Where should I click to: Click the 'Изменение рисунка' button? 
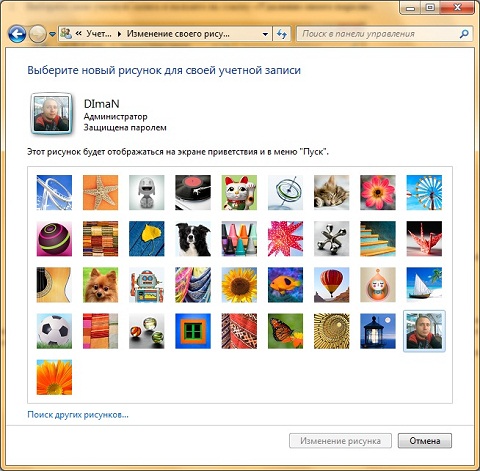pos(340,441)
